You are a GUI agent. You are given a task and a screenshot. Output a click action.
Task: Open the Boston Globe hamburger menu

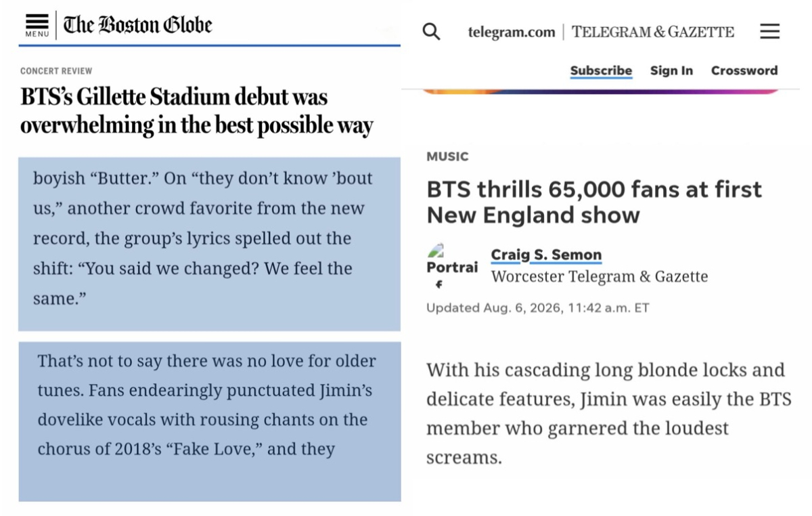click(x=37, y=25)
